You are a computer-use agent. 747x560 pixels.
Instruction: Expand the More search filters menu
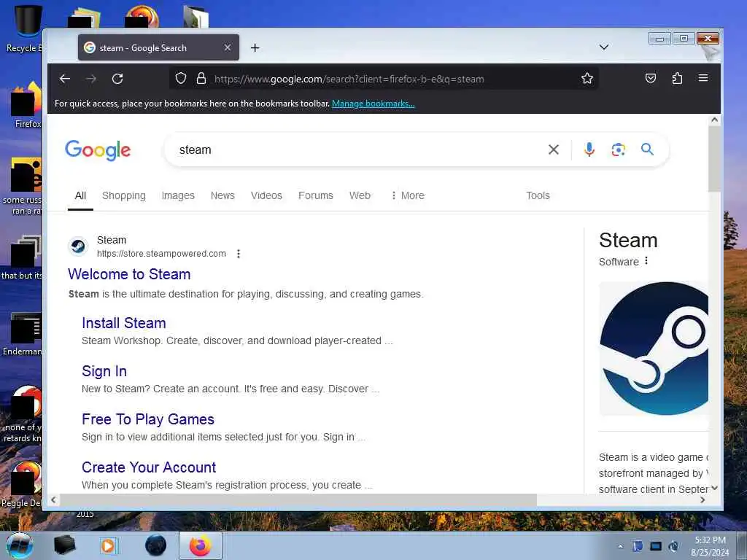pyautogui.click(x=407, y=195)
